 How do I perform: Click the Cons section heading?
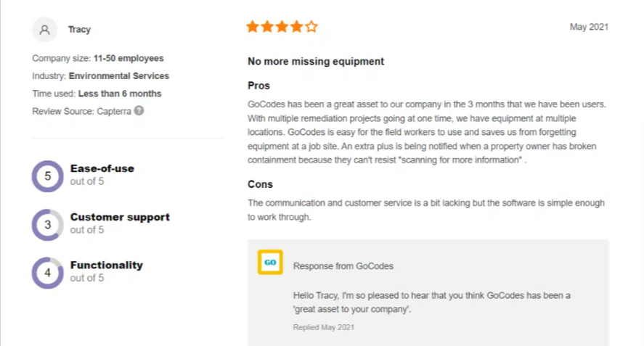point(260,184)
